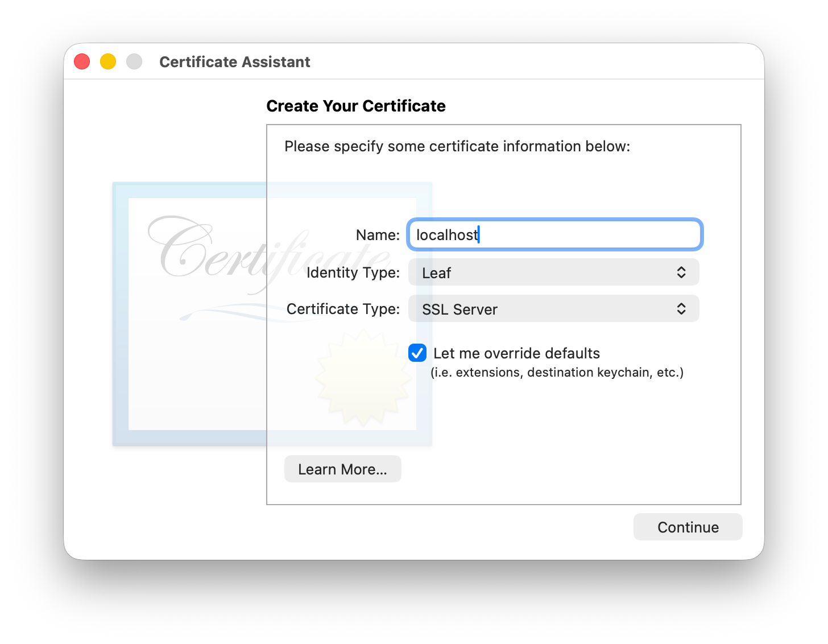Click the "Let me override defaults" label text
This screenshot has width=828, height=644.
[x=516, y=353]
